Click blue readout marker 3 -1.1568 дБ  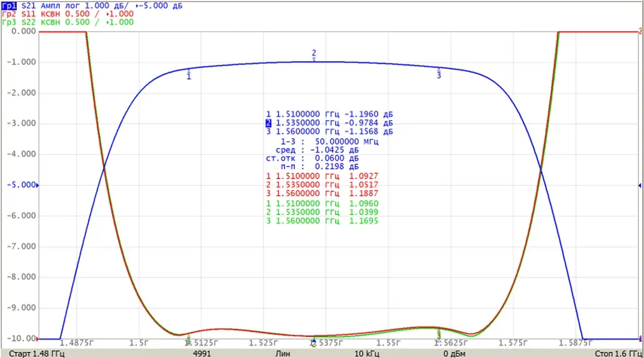(x=330, y=131)
